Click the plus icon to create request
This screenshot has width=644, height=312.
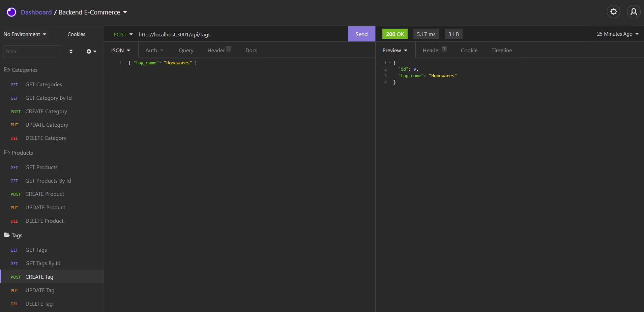tap(89, 51)
